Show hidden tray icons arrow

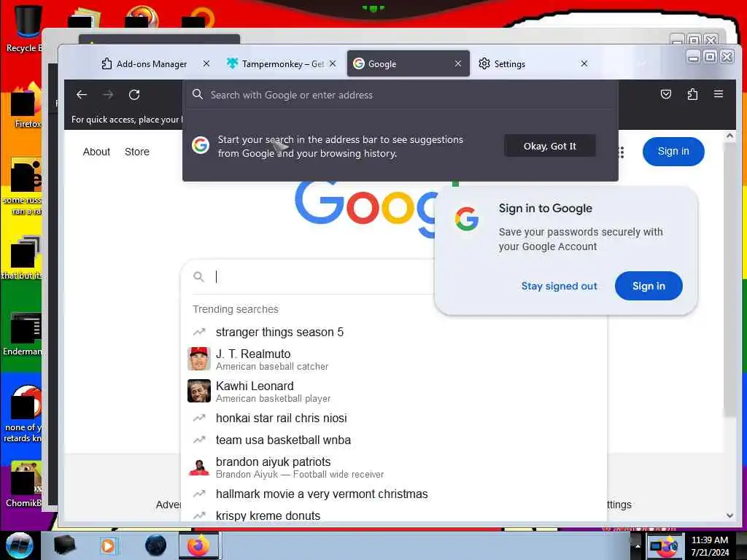coord(637,546)
